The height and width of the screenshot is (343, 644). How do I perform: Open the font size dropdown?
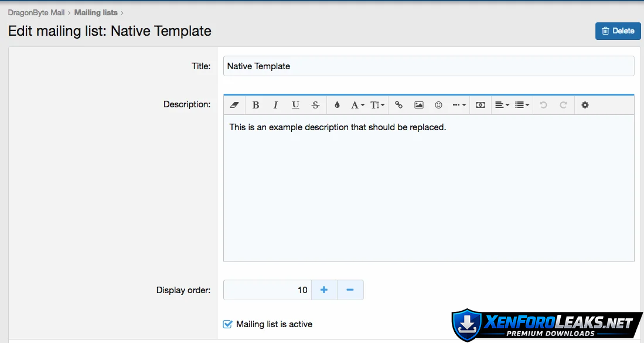(377, 105)
